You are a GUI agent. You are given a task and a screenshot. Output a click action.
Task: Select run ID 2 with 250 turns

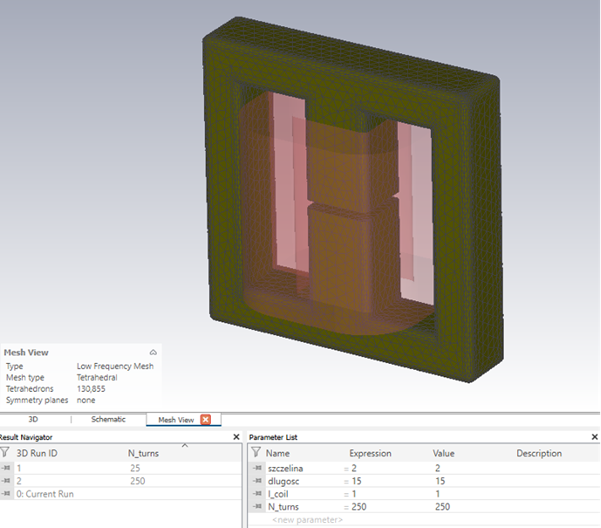pyautogui.click(x=19, y=480)
